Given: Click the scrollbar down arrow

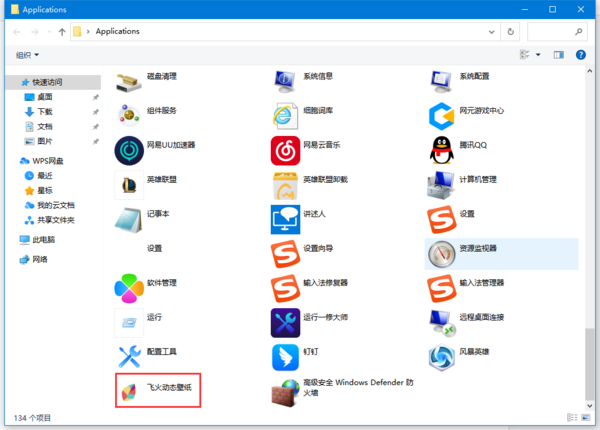Looking at the screenshot, I should pos(589,406).
